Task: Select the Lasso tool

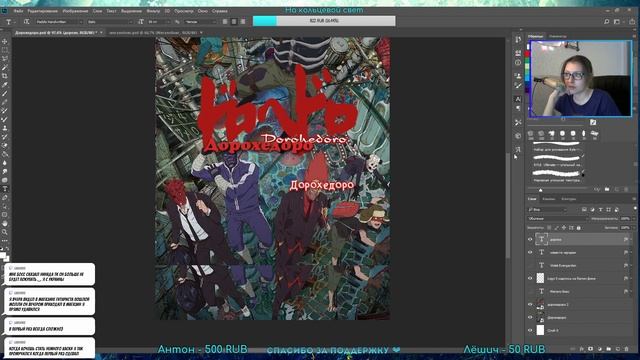Action: (5, 59)
